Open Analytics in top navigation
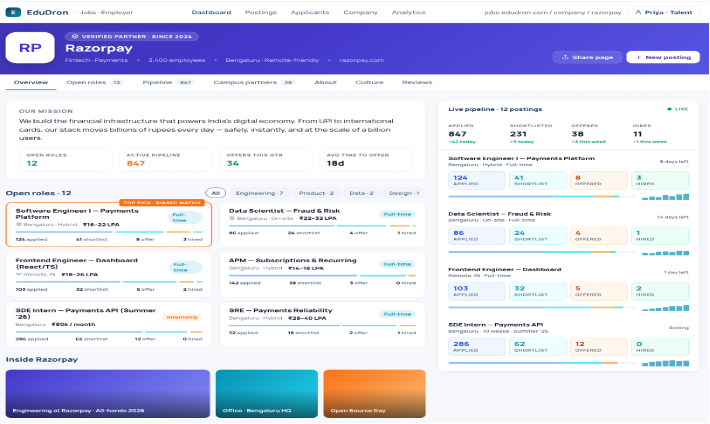 tap(408, 12)
